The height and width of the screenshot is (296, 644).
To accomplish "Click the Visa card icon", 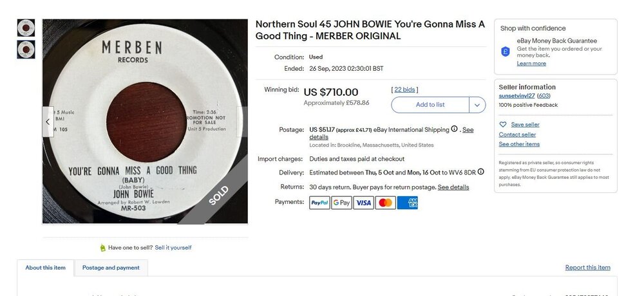I will click(x=363, y=203).
